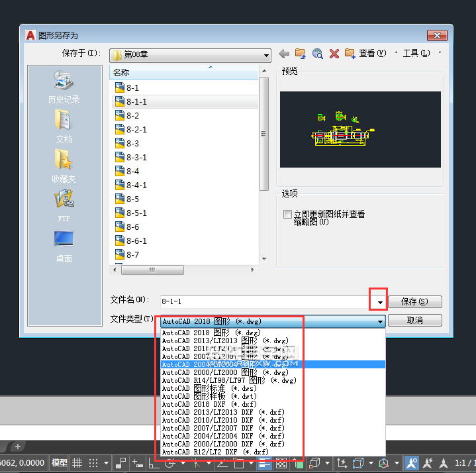Click the red X delete icon
The image size is (476, 473).
pyautogui.click(x=334, y=54)
